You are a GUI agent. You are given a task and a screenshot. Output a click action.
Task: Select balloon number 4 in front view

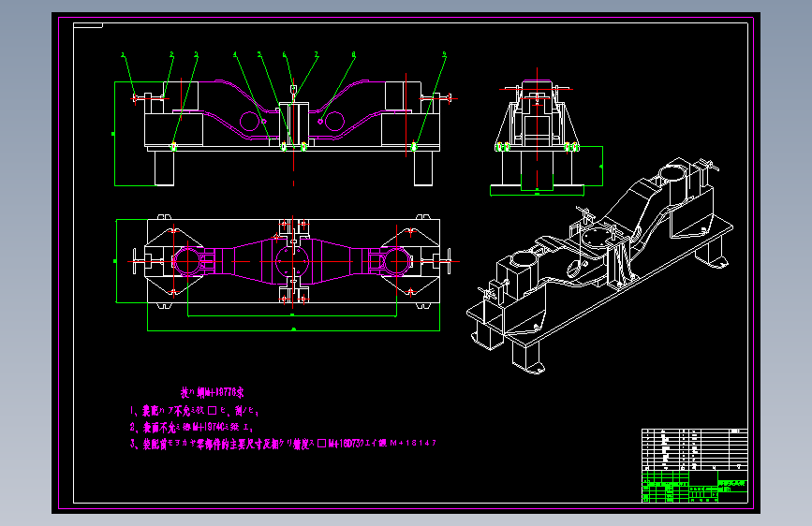coord(235,54)
